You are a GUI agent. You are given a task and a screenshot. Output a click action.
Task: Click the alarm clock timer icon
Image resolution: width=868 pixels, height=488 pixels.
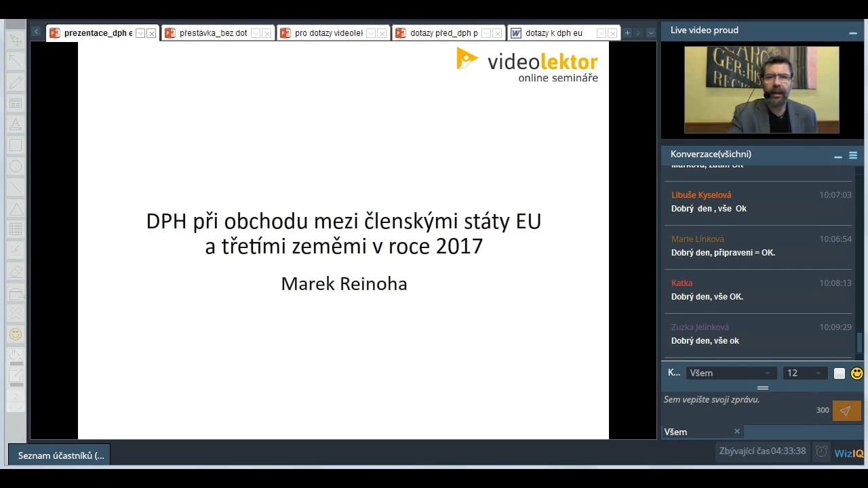click(x=821, y=451)
